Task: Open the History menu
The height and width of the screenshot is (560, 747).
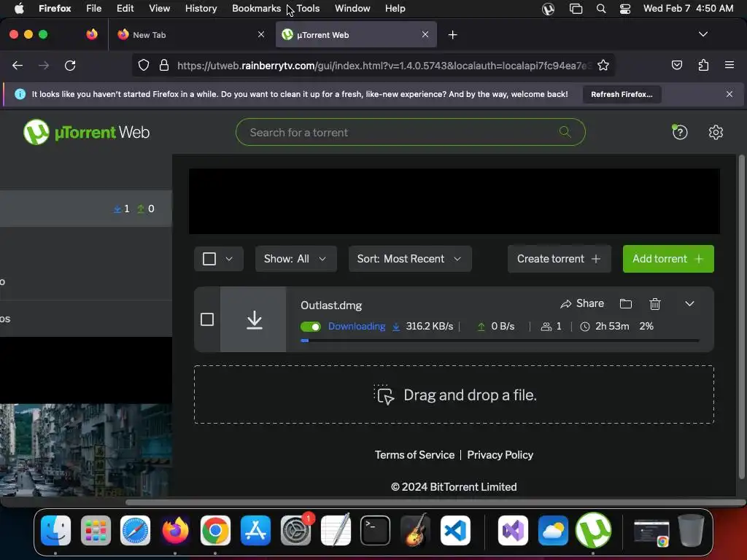Action: pos(201,9)
